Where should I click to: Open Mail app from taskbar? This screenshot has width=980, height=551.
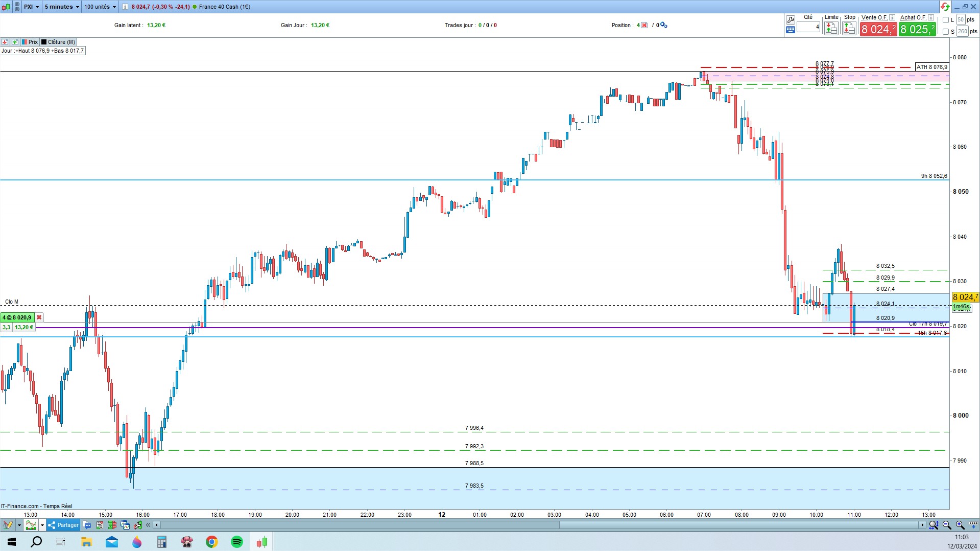111,542
